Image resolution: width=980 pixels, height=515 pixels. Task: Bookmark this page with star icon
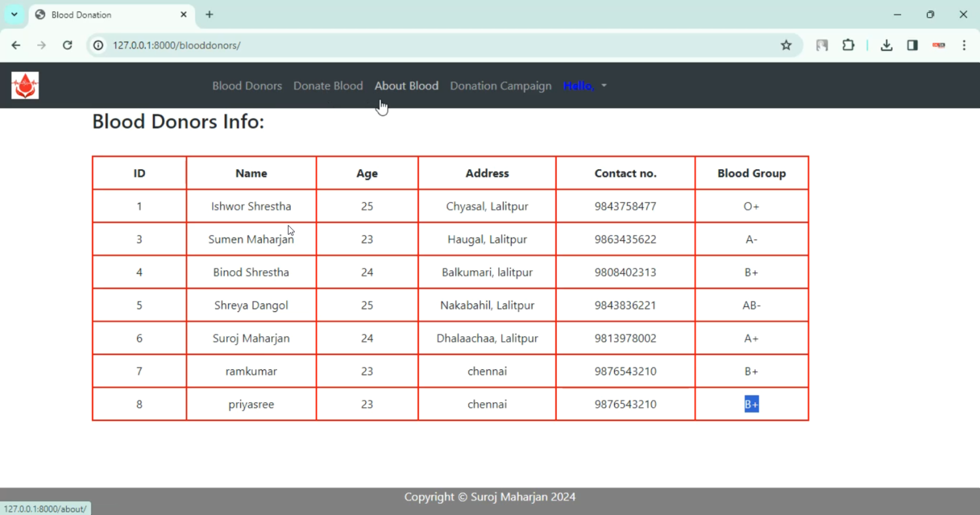point(786,45)
